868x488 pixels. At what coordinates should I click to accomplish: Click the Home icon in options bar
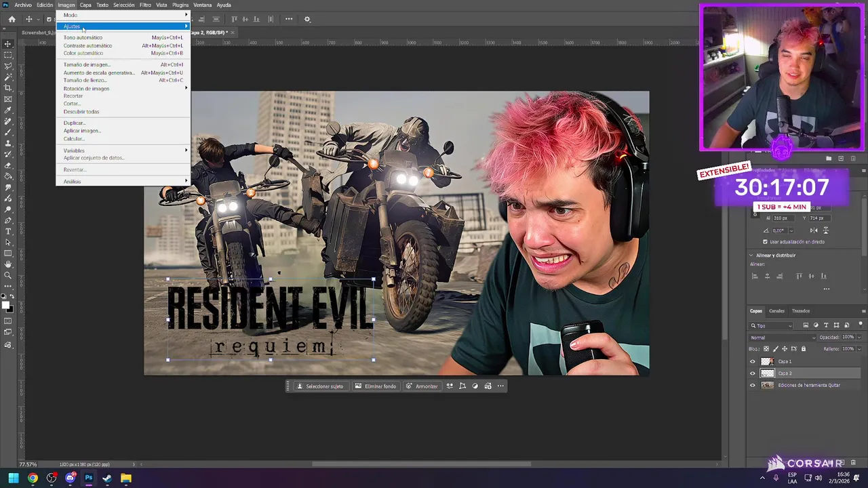click(x=12, y=19)
